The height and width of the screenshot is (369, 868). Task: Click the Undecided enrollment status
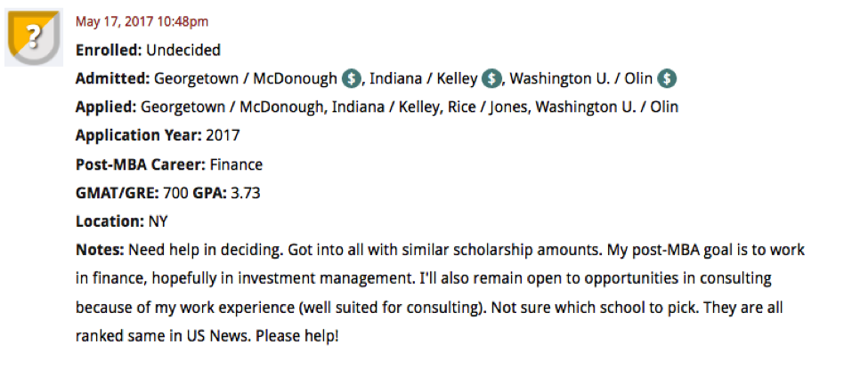[x=183, y=51]
